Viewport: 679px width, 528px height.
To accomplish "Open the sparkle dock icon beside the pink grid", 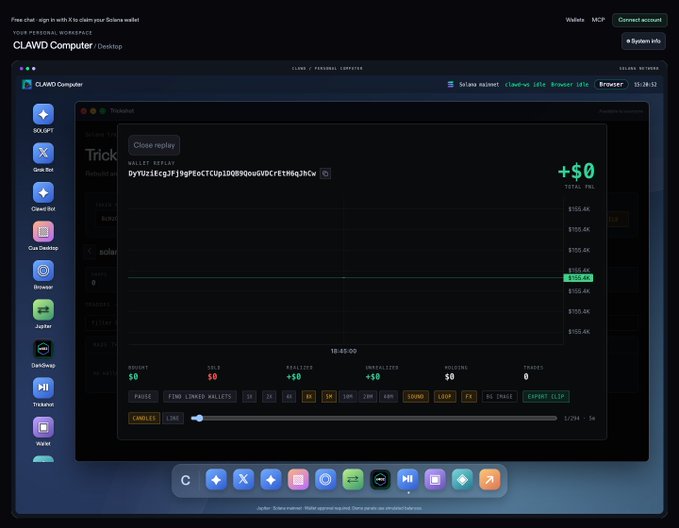I will pyautogui.click(x=271, y=479).
